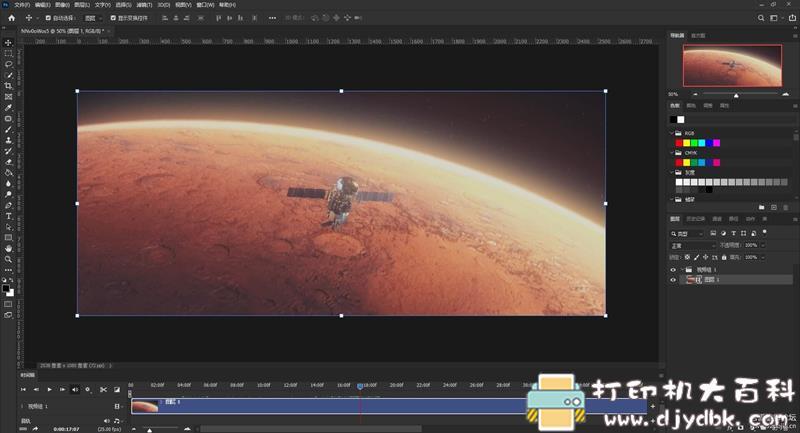Open the Edit menu
This screenshot has height=433, width=800.
coord(42,5)
